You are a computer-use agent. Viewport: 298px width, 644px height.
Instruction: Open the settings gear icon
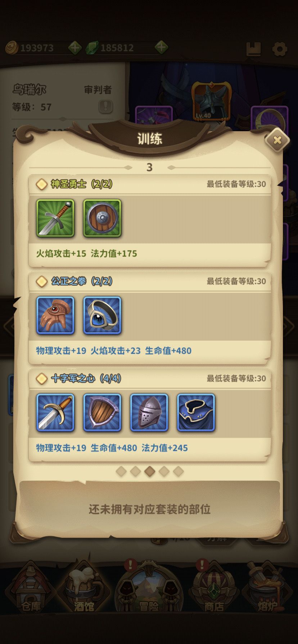pos(280,49)
